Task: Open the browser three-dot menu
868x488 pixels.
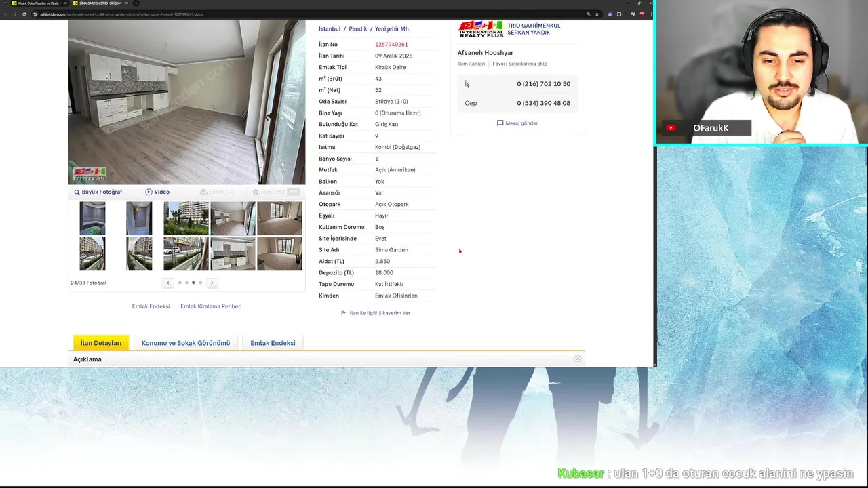Action: (650, 14)
